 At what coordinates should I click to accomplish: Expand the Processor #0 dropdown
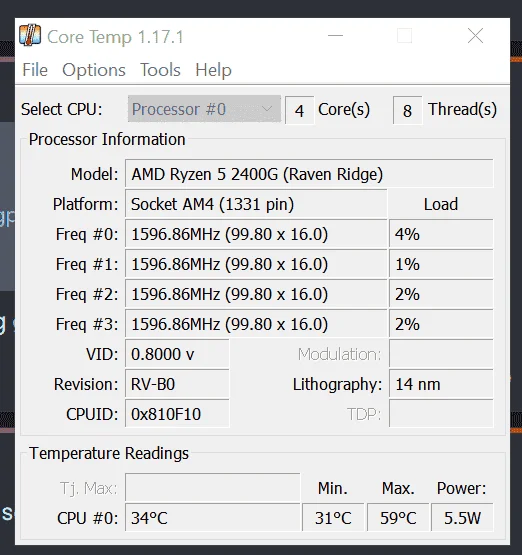pos(204,109)
